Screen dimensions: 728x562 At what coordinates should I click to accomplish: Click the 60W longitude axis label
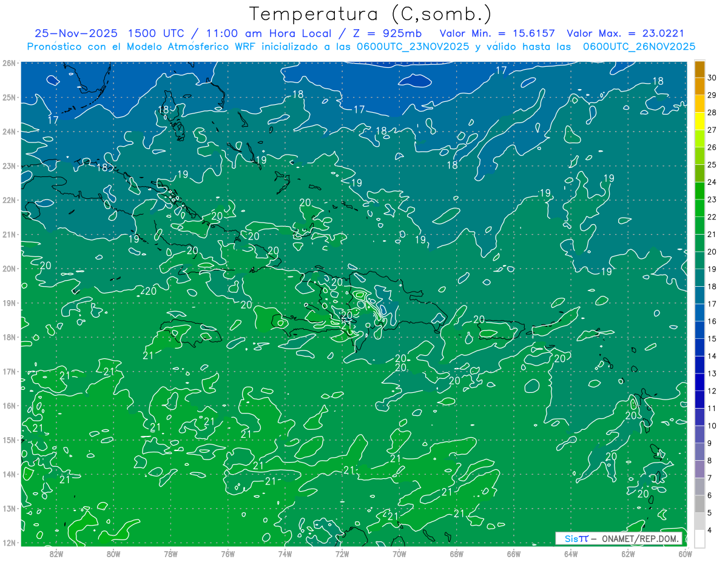click(x=686, y=554)
